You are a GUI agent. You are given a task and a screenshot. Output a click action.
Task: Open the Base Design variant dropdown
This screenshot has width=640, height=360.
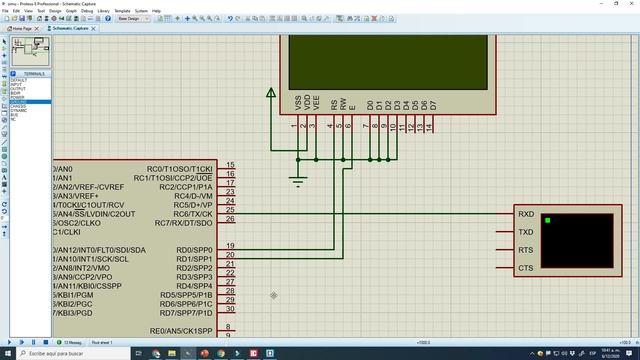[x=133, y=18]
